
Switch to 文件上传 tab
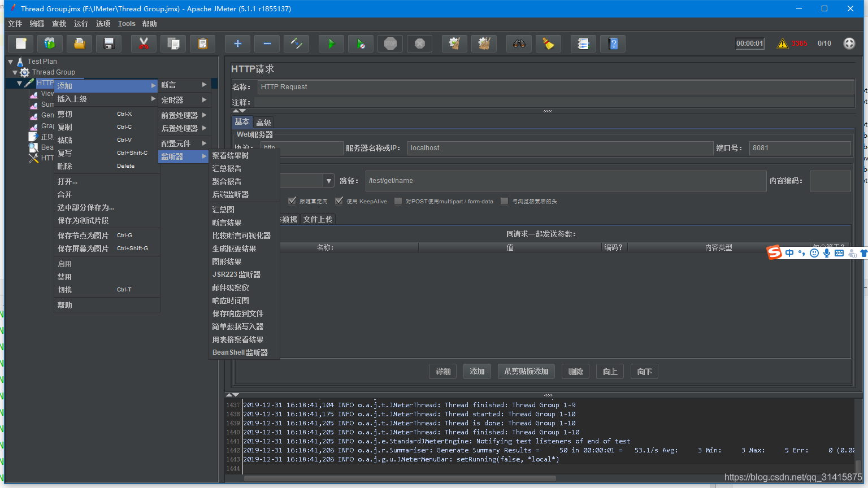[318, 219]
